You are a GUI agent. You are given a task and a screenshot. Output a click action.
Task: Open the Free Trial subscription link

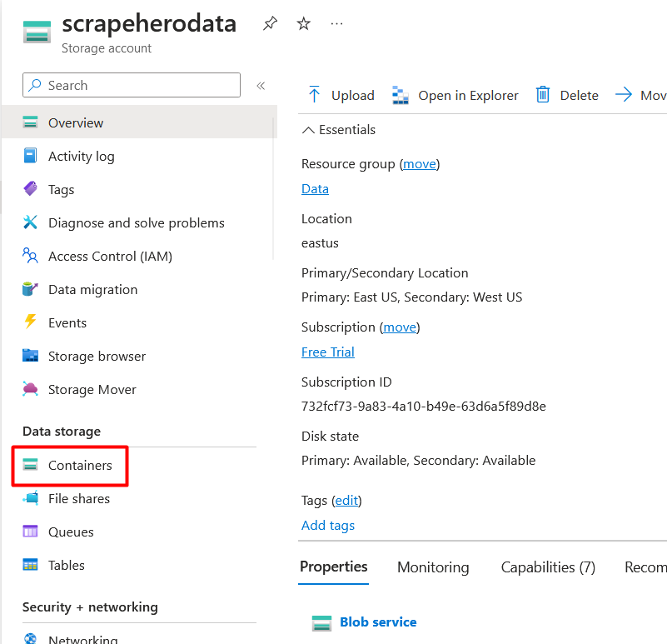click(x=327, y=352)
